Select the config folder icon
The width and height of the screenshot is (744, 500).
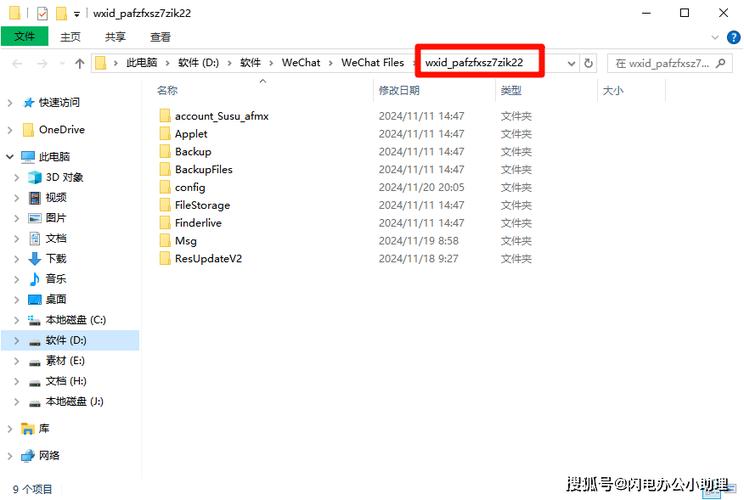pyautogui.click(x=165, y=187)
